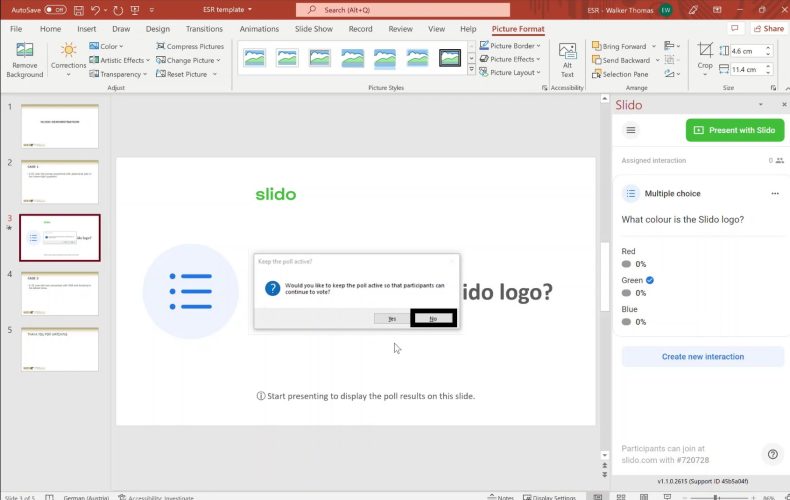The image size is (790, 500).
Task: Open the Slido help question mark
Action: (772, 454)
